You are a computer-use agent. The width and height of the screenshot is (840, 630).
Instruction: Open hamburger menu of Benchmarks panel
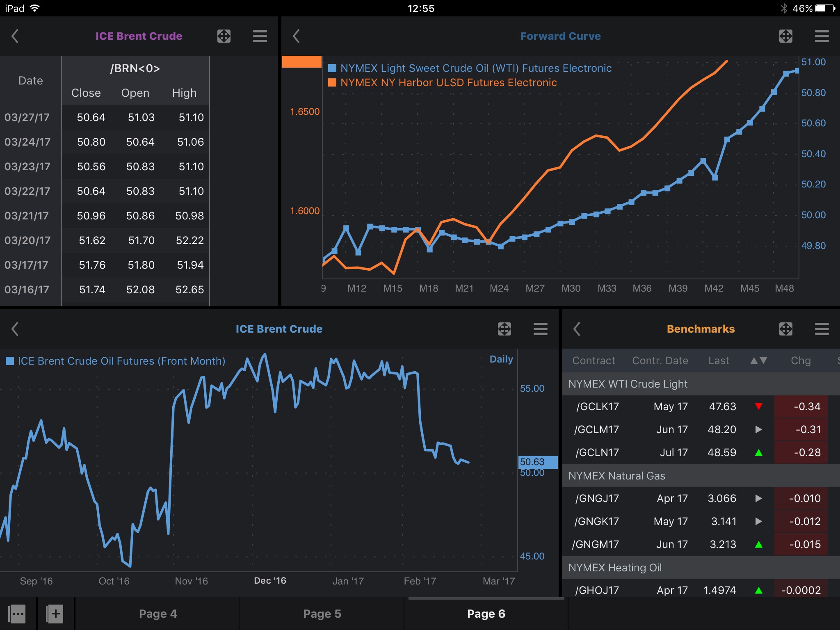[822, 329]
